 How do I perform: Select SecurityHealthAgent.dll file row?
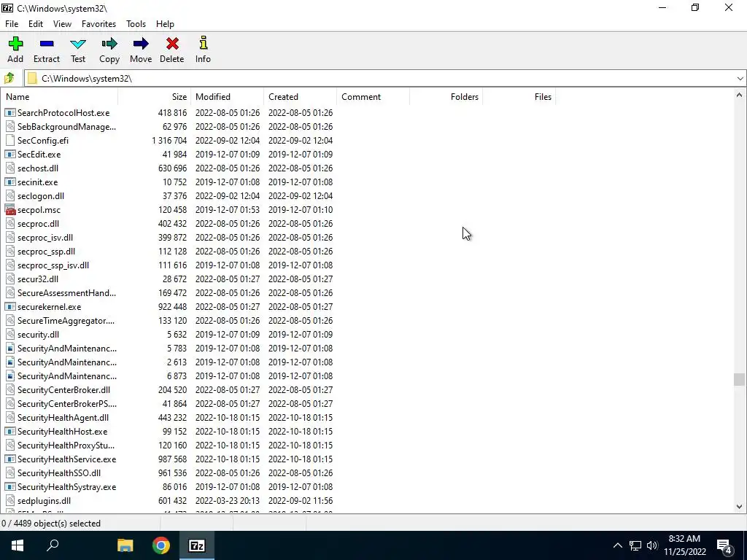279,418
